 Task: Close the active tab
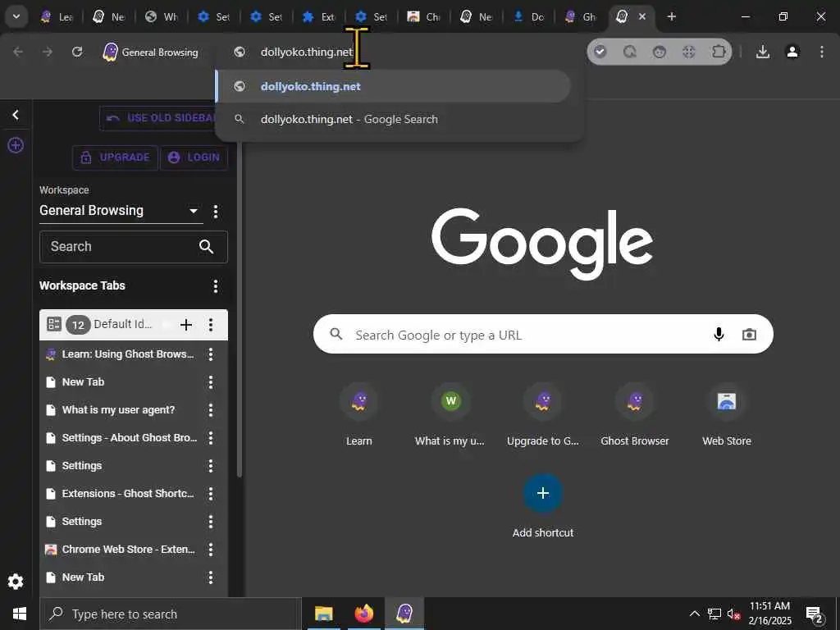642,16
